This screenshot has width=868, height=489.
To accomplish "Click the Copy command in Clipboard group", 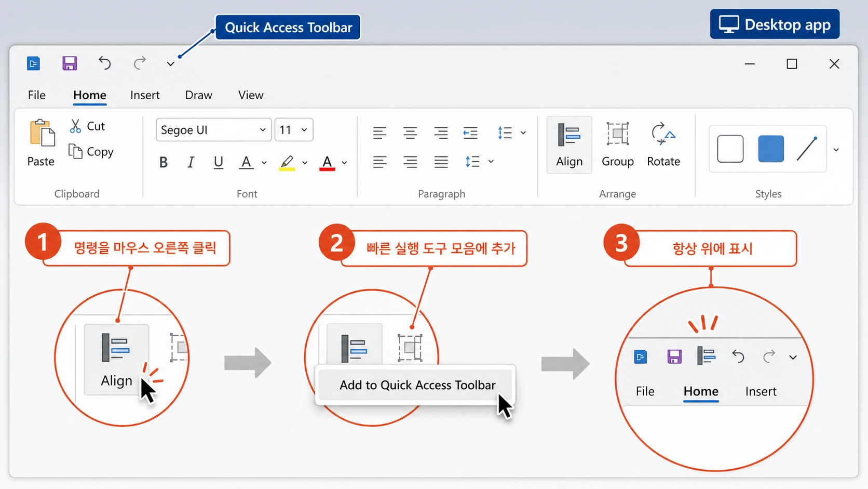I will tap(91, 151).
